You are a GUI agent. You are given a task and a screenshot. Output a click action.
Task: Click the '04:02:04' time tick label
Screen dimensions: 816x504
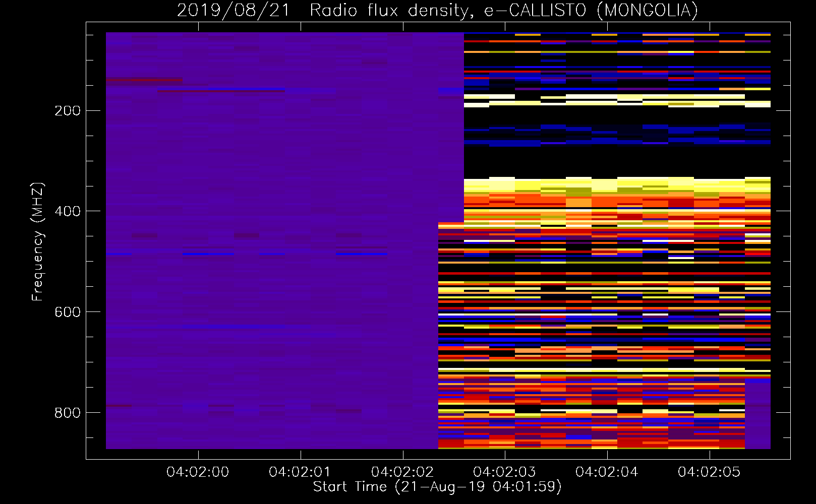[x=607, y=472]
